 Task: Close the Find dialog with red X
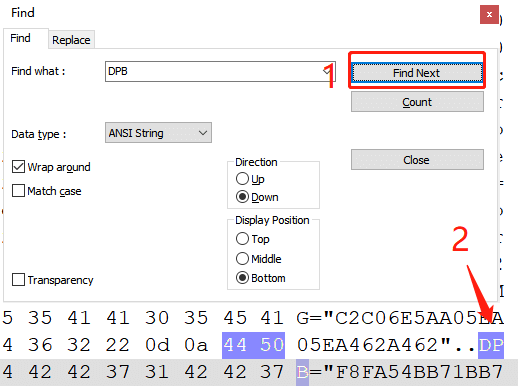point(489,14)
